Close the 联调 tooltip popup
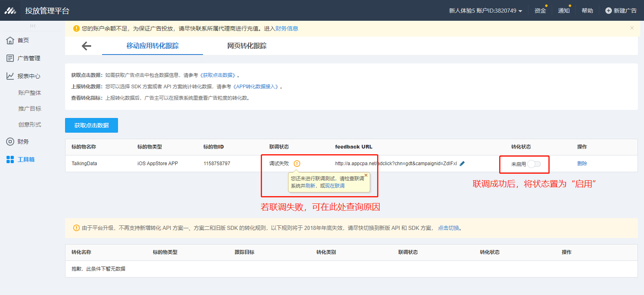644x295 pixels. pos(366,175)
